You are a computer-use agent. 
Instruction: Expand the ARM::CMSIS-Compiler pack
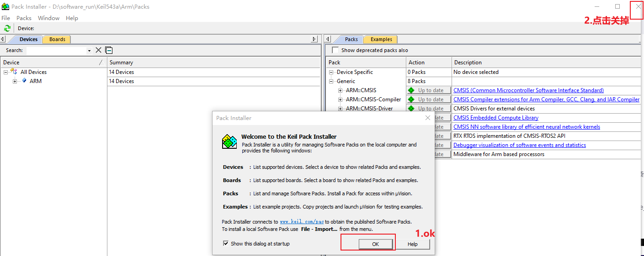[x=340, y=99]
